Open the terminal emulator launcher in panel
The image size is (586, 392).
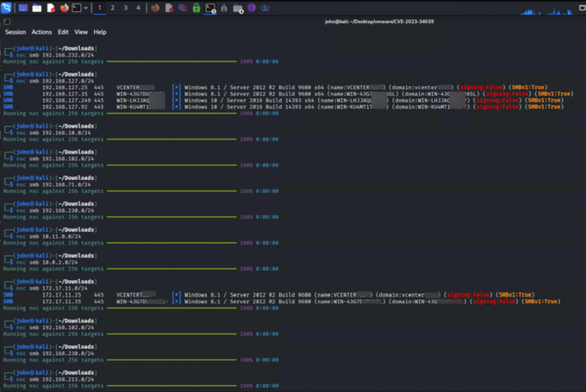[x=77, y=8]
